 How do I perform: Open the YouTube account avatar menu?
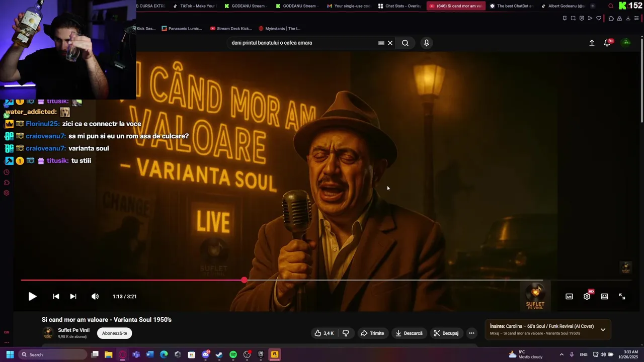(x=626, y=43)
